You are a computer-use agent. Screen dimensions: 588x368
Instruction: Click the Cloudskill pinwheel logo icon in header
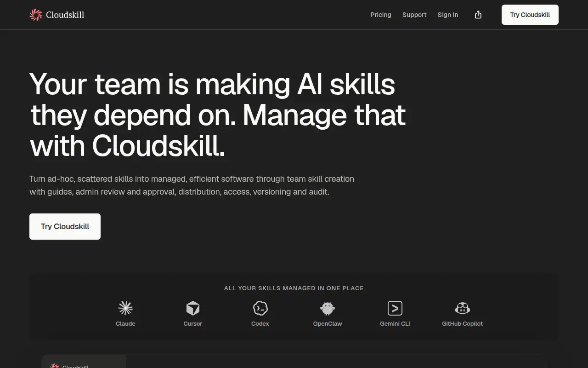[36, 15]
